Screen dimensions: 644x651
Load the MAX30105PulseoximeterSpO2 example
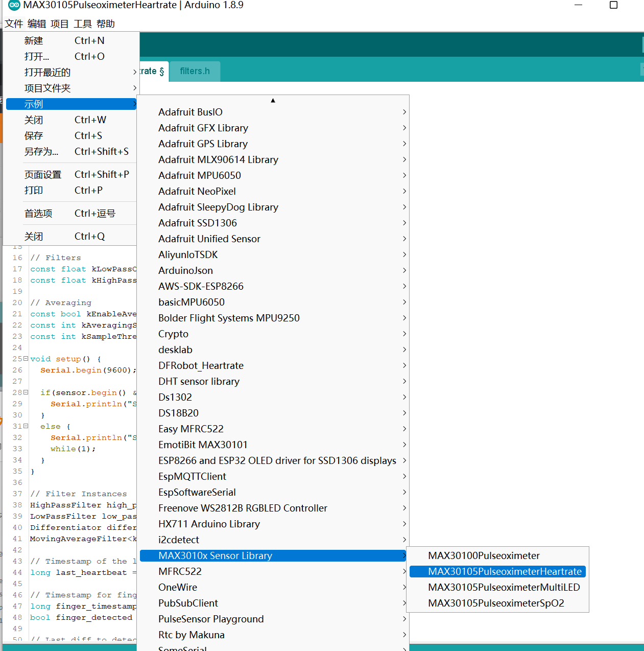(x=497, y=603)
